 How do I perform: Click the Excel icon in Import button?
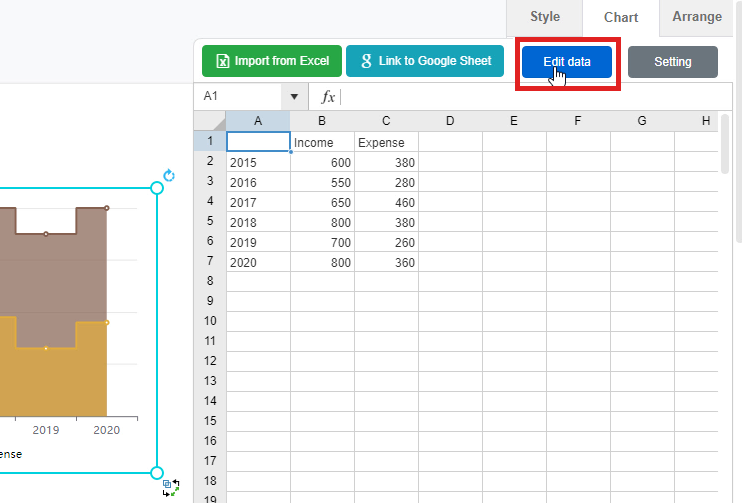(x=222, y=61)
